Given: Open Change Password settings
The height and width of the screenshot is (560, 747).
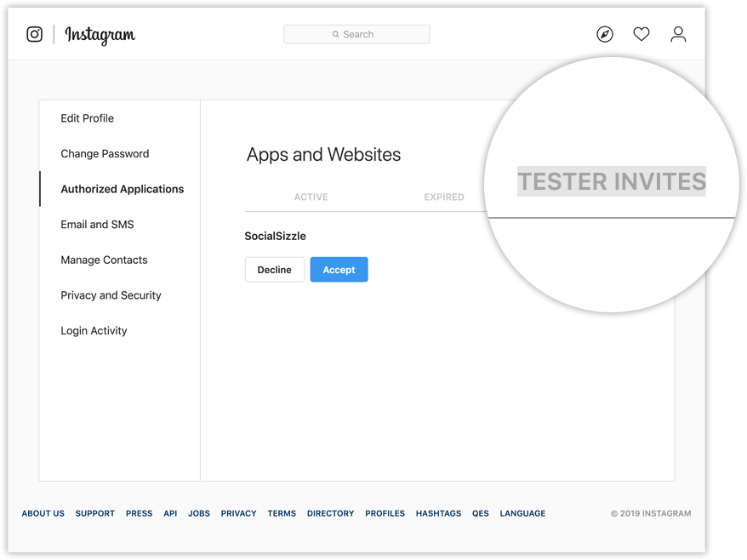Looking at the screenshot, I should click(x=105, y=153).
